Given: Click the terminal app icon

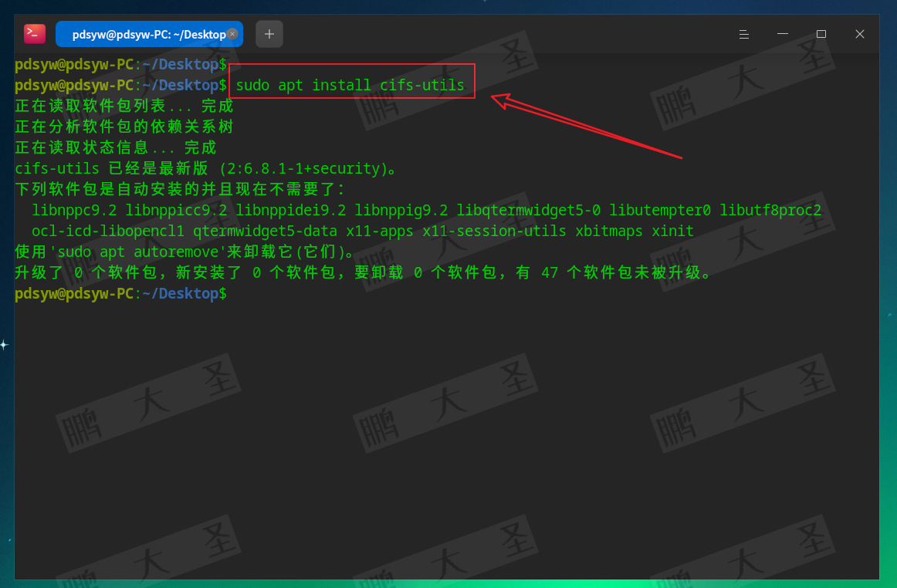Looking at the screenshot, I should pos(34,34).
